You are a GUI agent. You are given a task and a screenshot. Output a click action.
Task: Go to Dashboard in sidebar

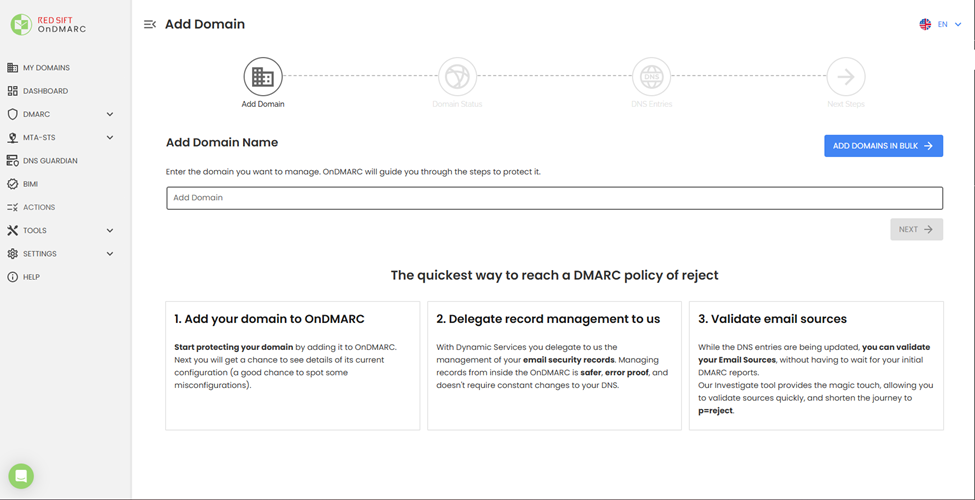[x=45, y=91]
